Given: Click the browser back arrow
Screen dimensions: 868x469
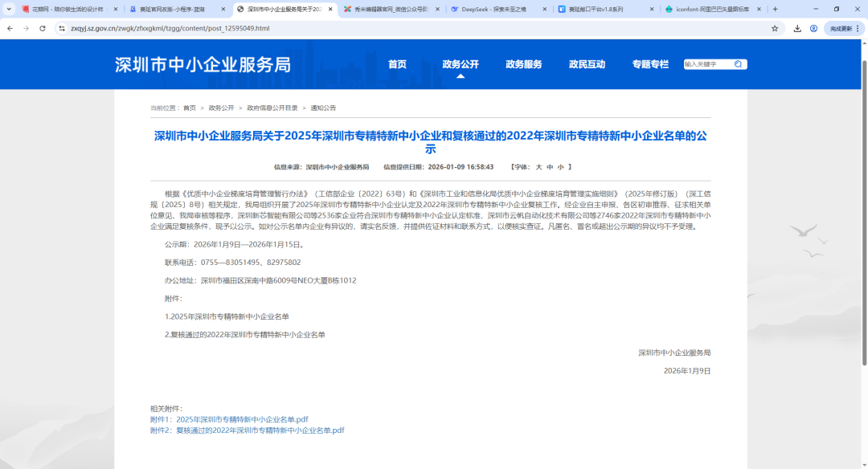Looking at the screenshot, I should point(10,28).
